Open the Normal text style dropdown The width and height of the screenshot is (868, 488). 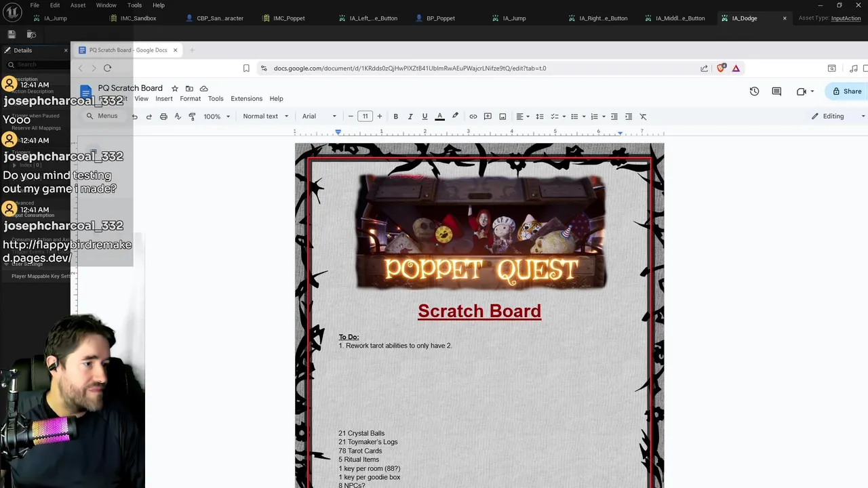tap(266, 117)
